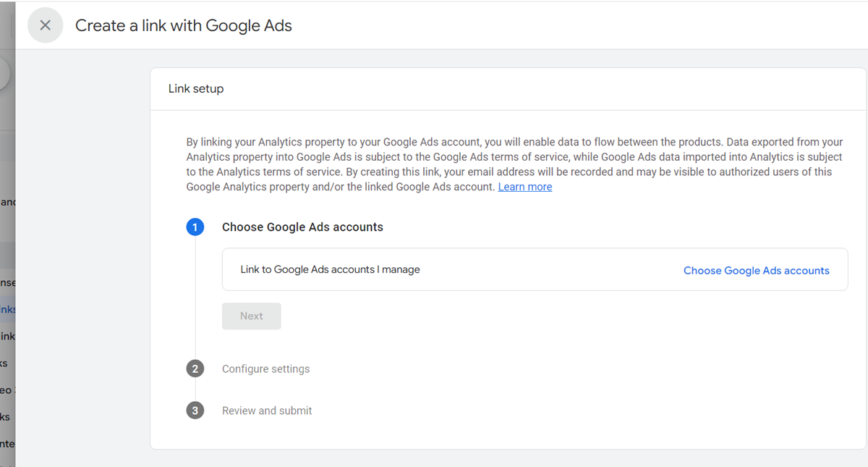Click the sidebar entry directly below the highlighted item
868x467 pixels.
7,336
